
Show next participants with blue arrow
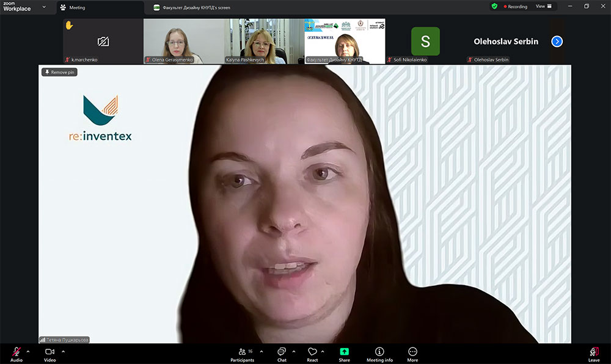click(x=557, y=42)
